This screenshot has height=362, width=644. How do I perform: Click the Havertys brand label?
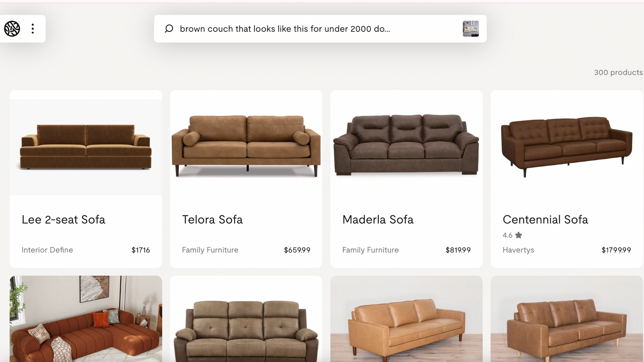pyautogui.click(x=518, y=250)
